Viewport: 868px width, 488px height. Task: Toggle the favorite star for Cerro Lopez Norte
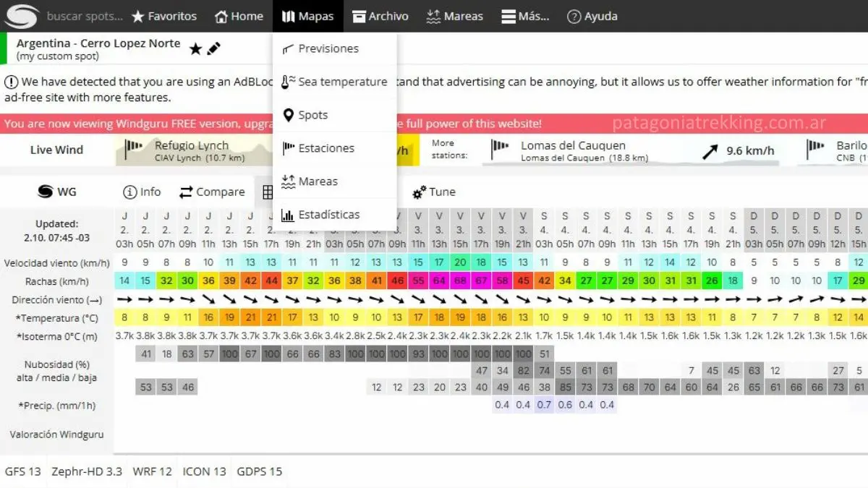(x=195, y=49)
